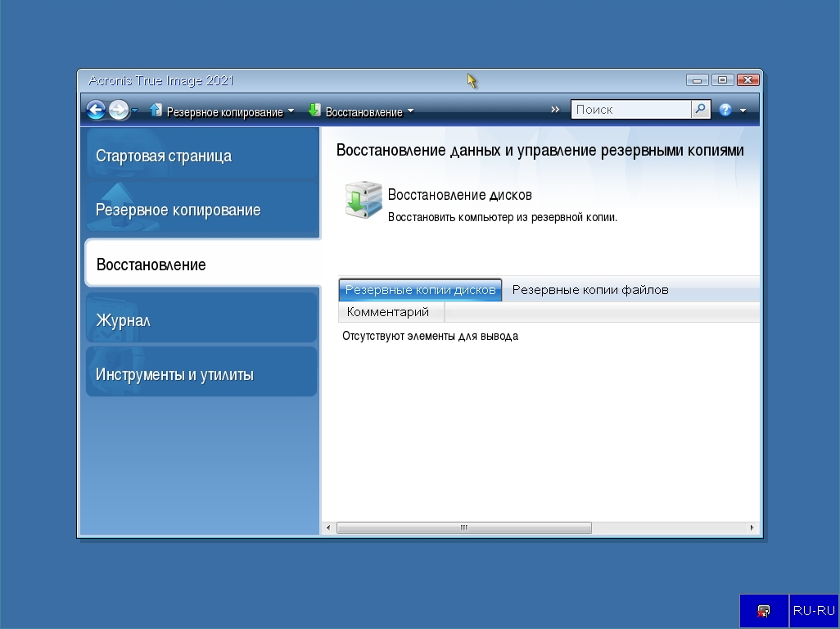Click the network status tray icon

[763, 611]
